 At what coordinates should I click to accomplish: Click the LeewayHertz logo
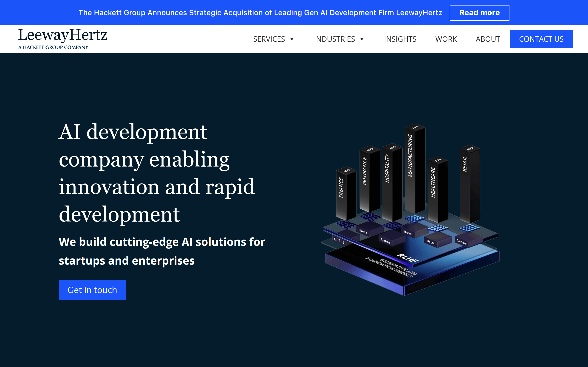63,39
